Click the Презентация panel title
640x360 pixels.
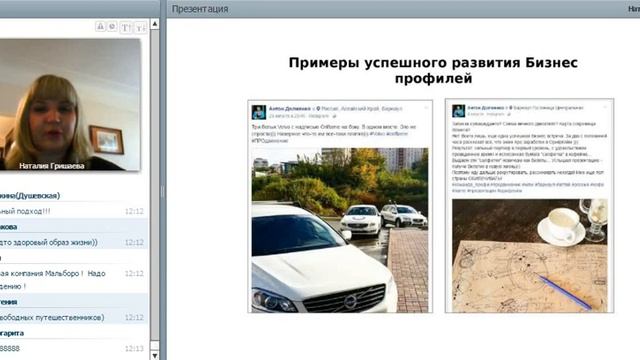[x=200, y=9]
